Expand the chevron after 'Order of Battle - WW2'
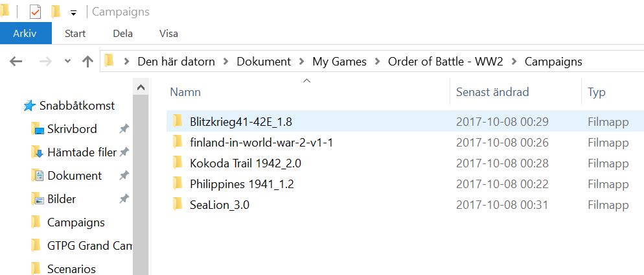The width and height of the screenshot is (644, 275). [514, 62]
